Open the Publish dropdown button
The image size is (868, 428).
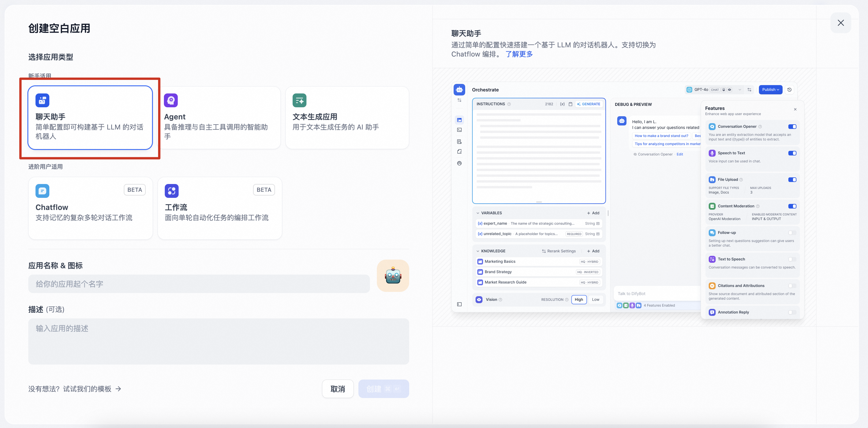click(x=770, y=90)
